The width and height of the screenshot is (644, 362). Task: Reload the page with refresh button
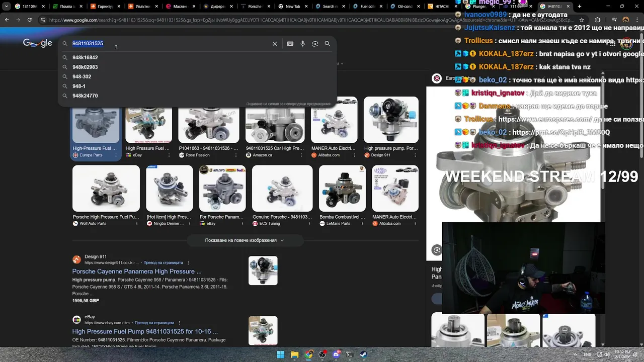tap(30, 20)
